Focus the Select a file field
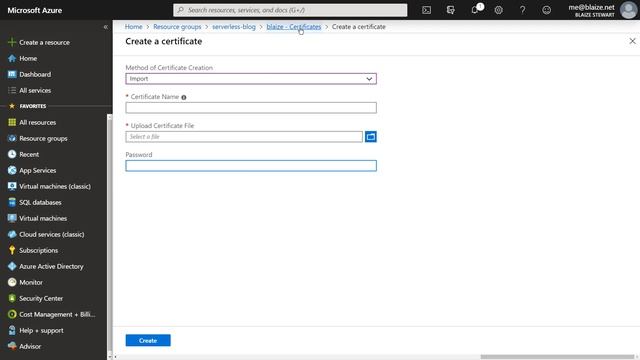 pos(244,137)
